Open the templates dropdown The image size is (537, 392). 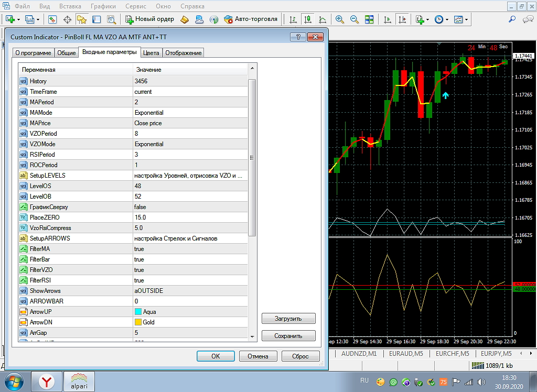coord(460,19)
